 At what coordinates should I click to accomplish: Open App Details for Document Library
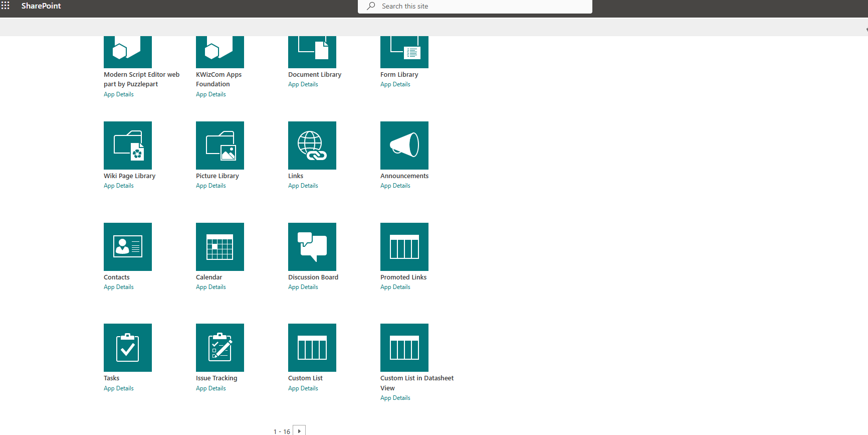[x=303, y=85]
